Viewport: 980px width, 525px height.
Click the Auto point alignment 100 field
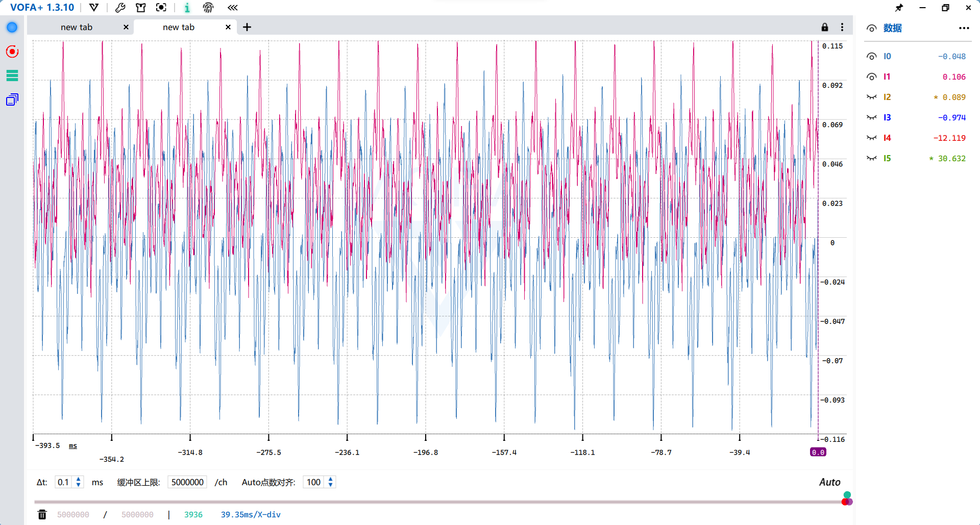coord(314,482)
